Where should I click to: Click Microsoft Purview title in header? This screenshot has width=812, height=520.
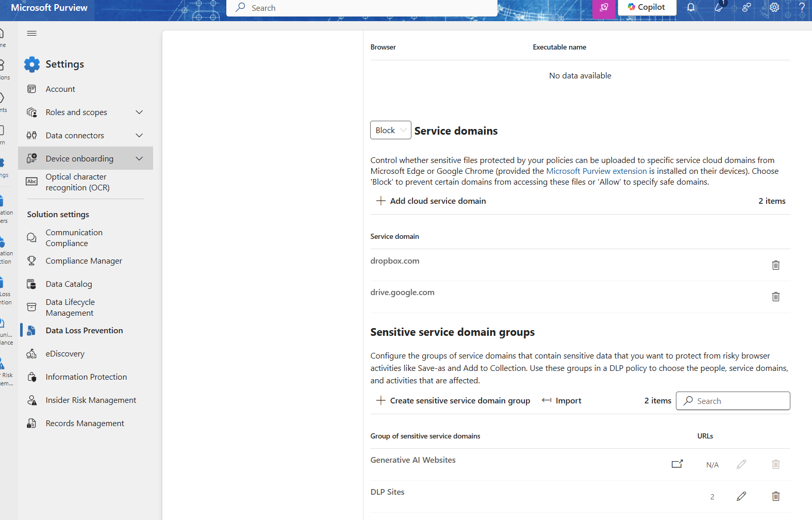pyautogui.click(x=49, y=8)
